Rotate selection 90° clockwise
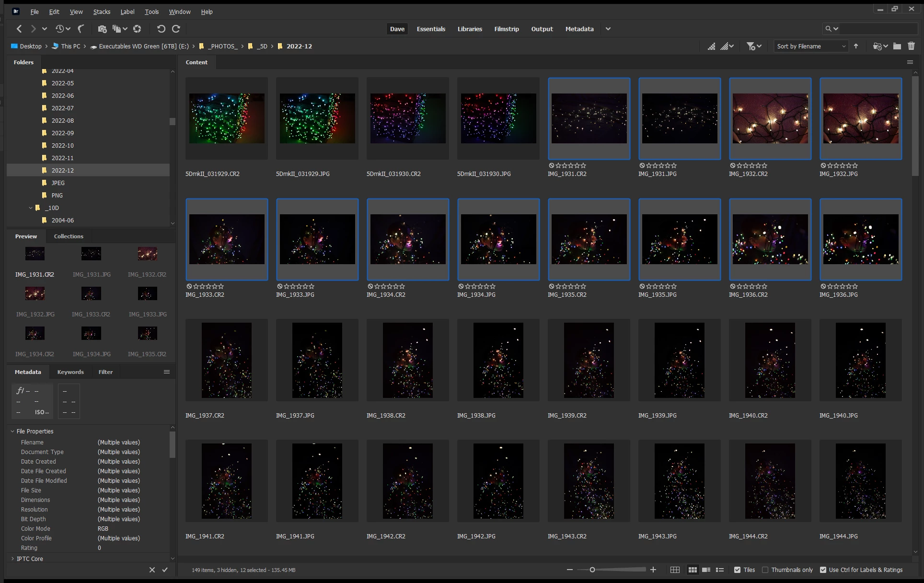The width and height of the screenshot is (924, 583). [x=176, y=29]
